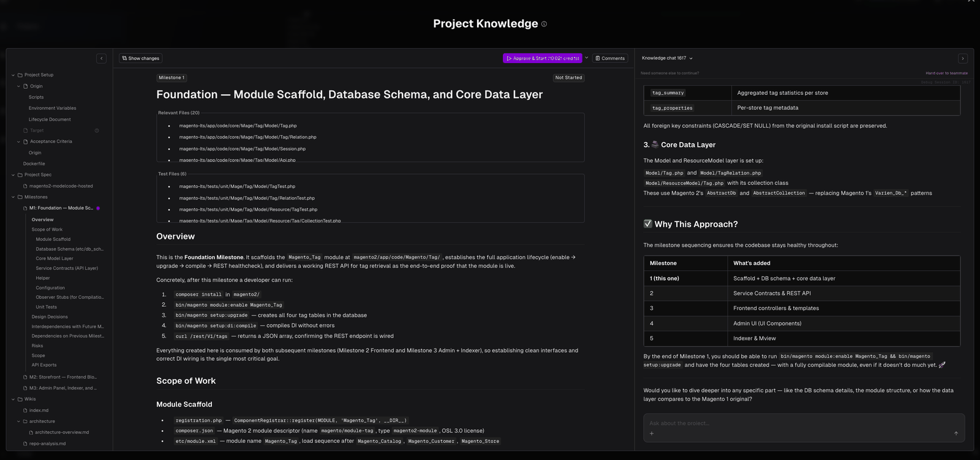
Task: Open dropdown arrow next to Approve & Start
Action: tap(587, 58)
